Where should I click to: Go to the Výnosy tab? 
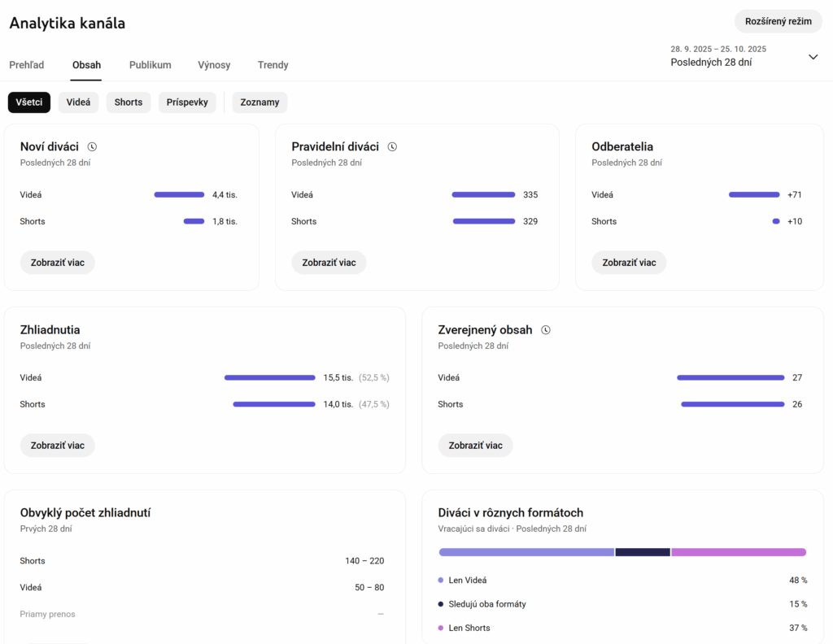click(214, 65)
